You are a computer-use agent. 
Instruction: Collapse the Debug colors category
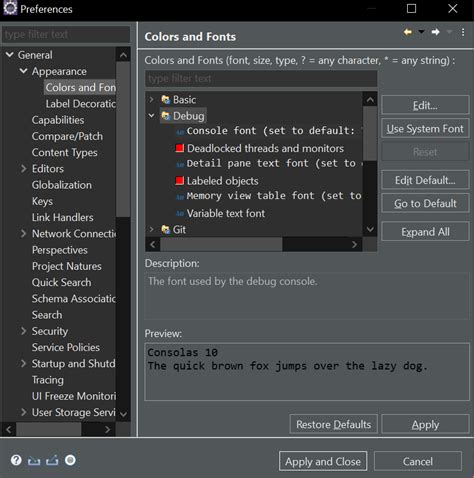[x=152, y=116]
